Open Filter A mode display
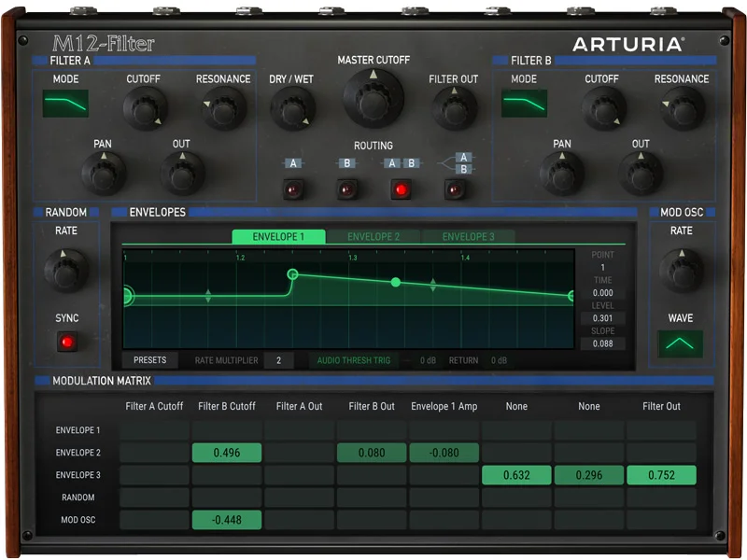The height and width of the screenshot is (560, 747). pyautogui.click(x=65, y=104)
